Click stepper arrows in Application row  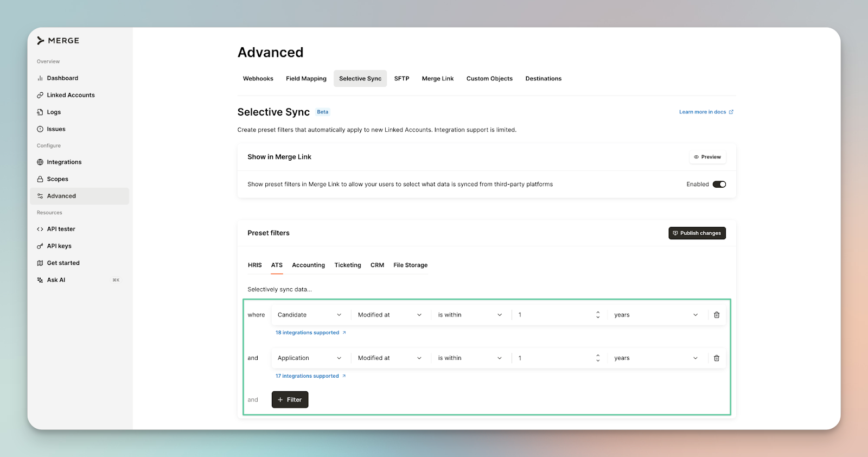(598, 358)
